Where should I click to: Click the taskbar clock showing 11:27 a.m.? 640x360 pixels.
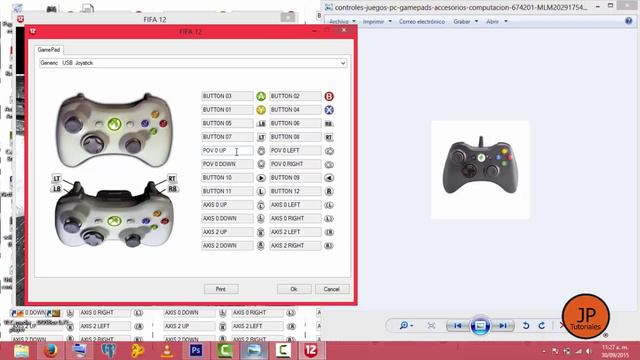[615, 351]
